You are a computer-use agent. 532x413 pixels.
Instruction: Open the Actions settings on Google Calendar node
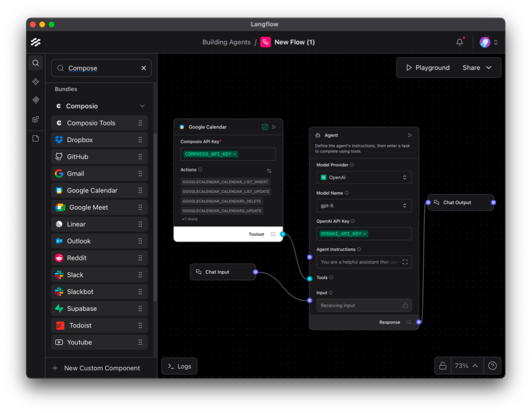[269, 170]
